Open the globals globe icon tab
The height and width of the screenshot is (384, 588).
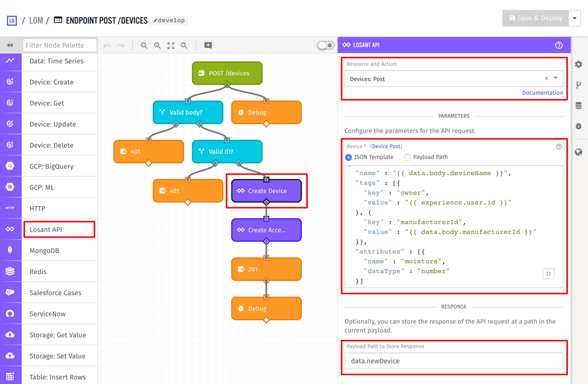coord(579,152)
